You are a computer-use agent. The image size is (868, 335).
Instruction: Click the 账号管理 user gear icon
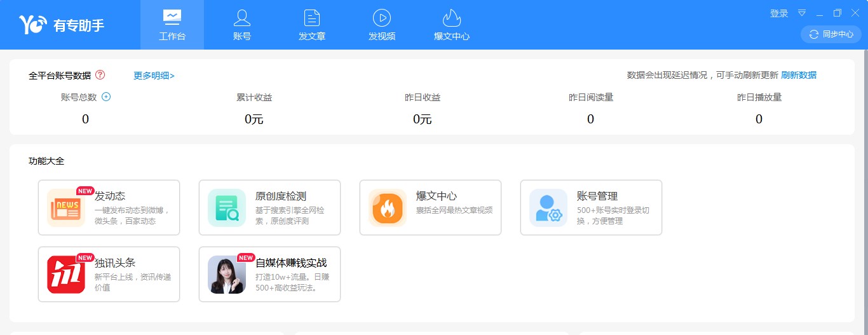pos(548,207)
